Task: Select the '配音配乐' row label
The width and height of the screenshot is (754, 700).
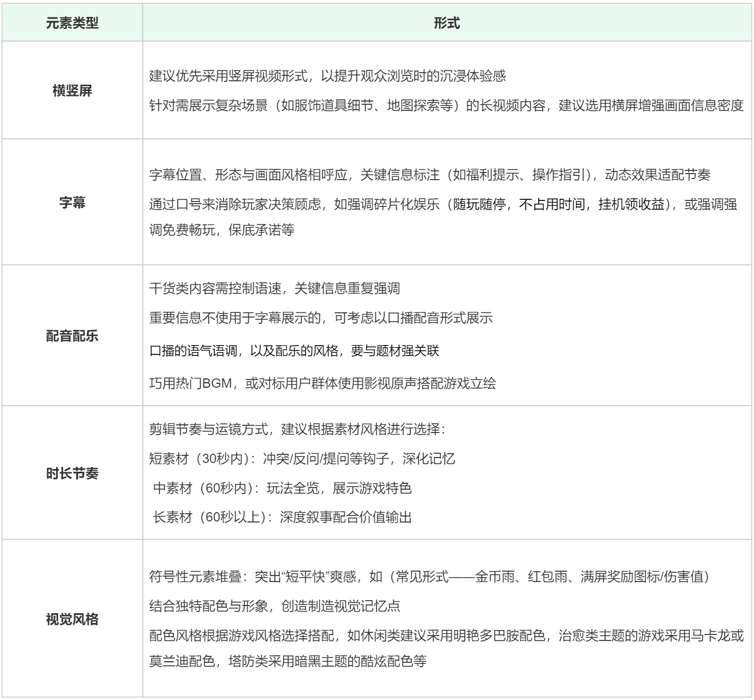Action: (x=72, y=336)
